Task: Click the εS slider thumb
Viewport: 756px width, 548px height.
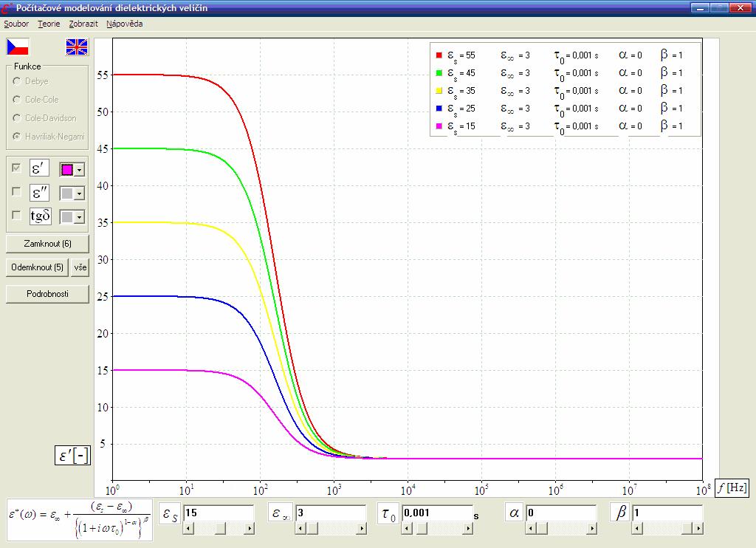Action: (x=220, y=529)
